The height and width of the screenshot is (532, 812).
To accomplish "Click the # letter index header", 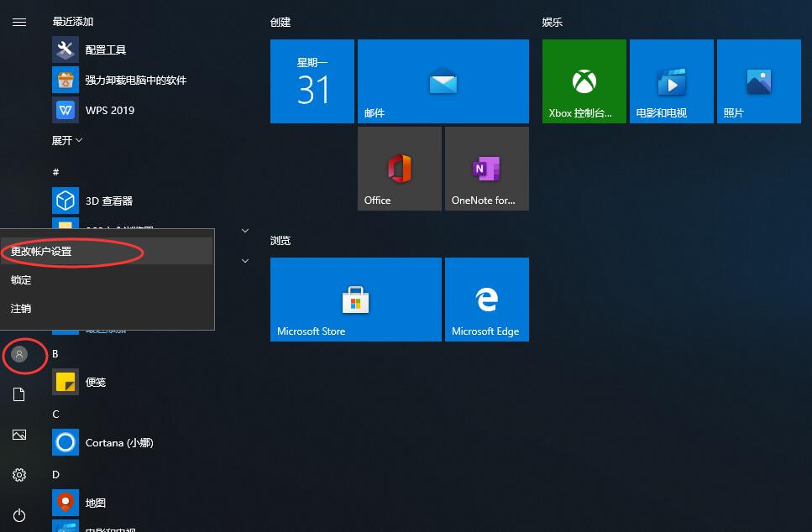I will 55,172.
